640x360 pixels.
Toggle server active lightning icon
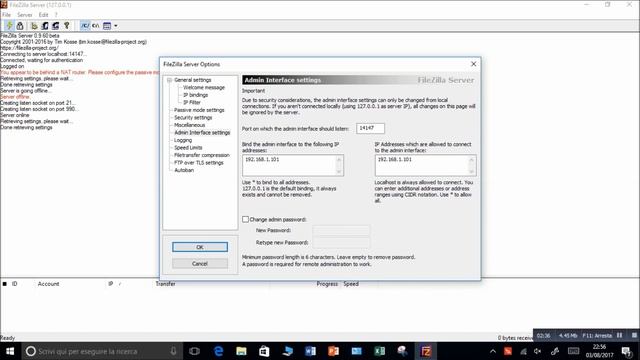(x=9, y=26)
